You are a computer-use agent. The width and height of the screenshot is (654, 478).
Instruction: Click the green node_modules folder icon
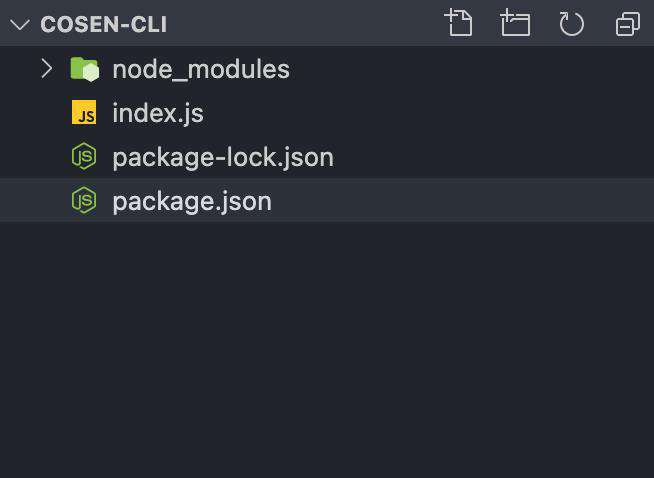coord(85,69)
